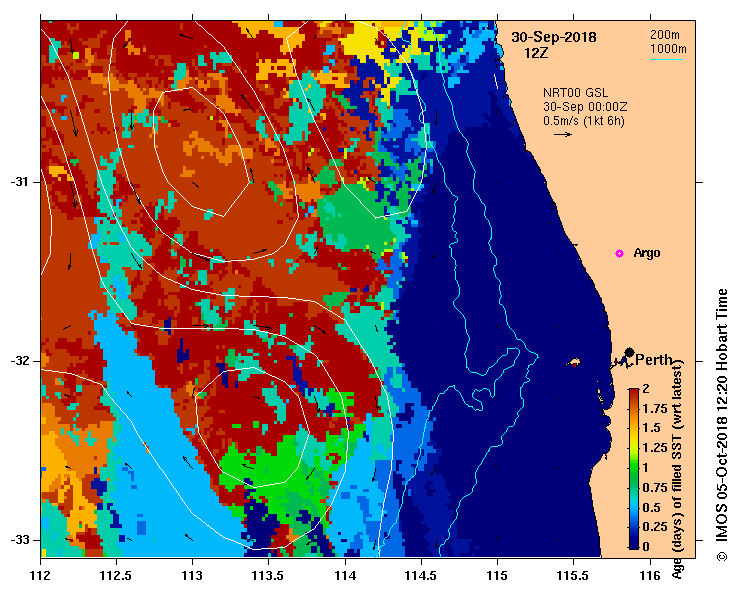The width and height of the screenshot is (739, 592).
Task: Click the longitude '112.5' axis label
Action: click(116, 576)
